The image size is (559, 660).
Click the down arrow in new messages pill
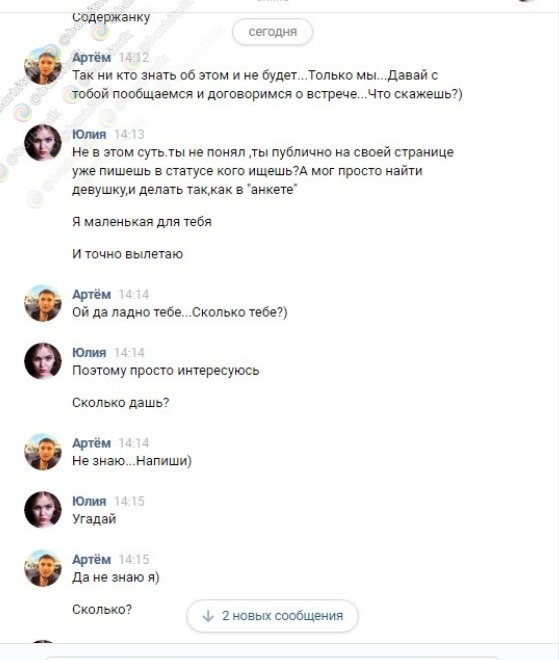pos(208,616)
